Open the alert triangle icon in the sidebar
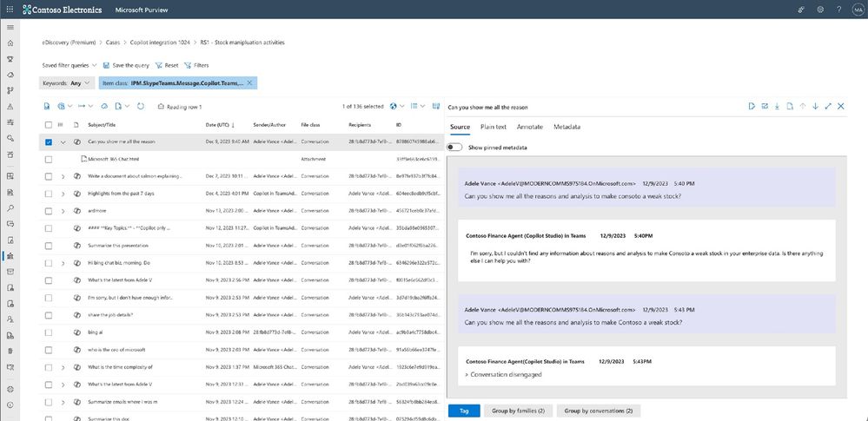 click(x=10, y=107)
